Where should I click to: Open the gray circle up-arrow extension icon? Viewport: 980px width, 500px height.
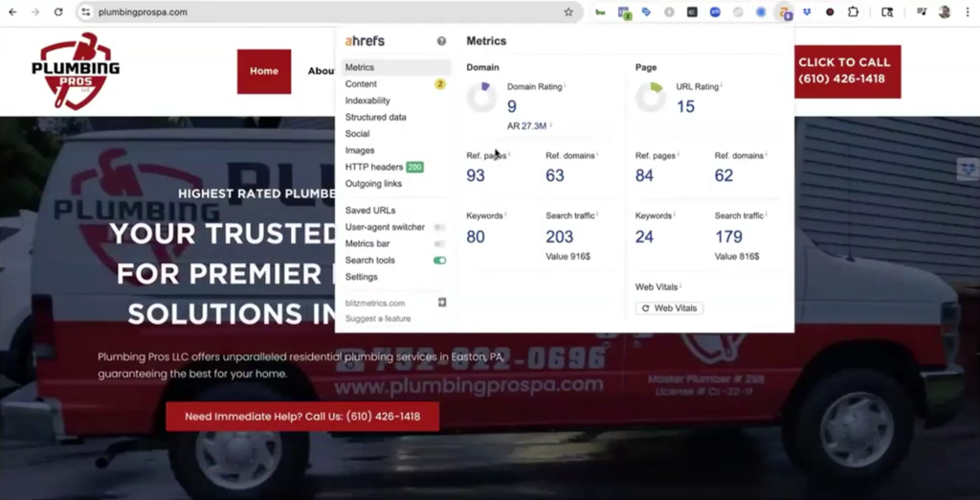click(669, 11)
